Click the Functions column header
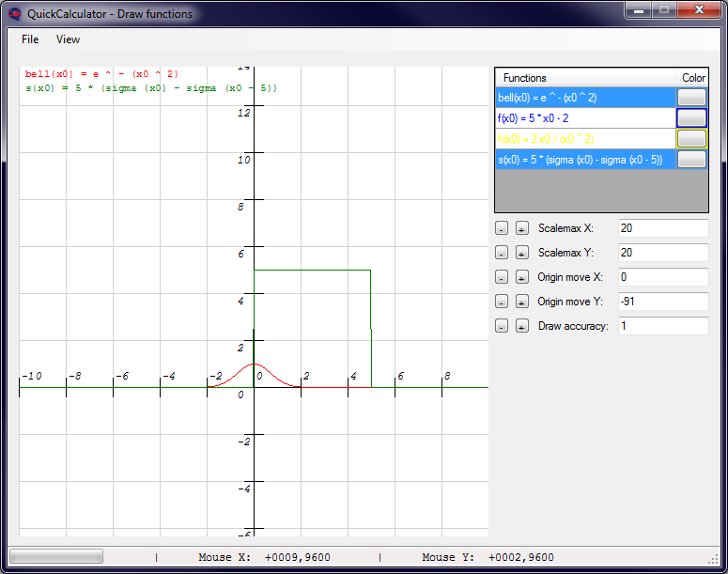The image size is (728, 574). (585, 78)
